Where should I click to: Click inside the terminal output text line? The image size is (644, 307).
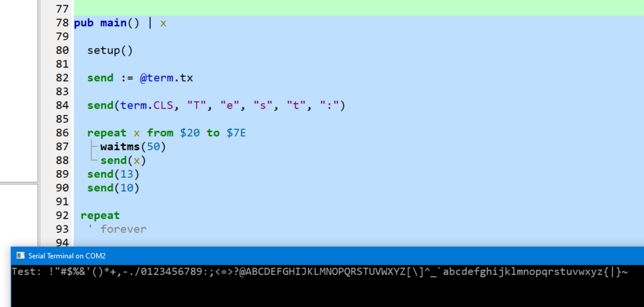[x=319, y=272]
